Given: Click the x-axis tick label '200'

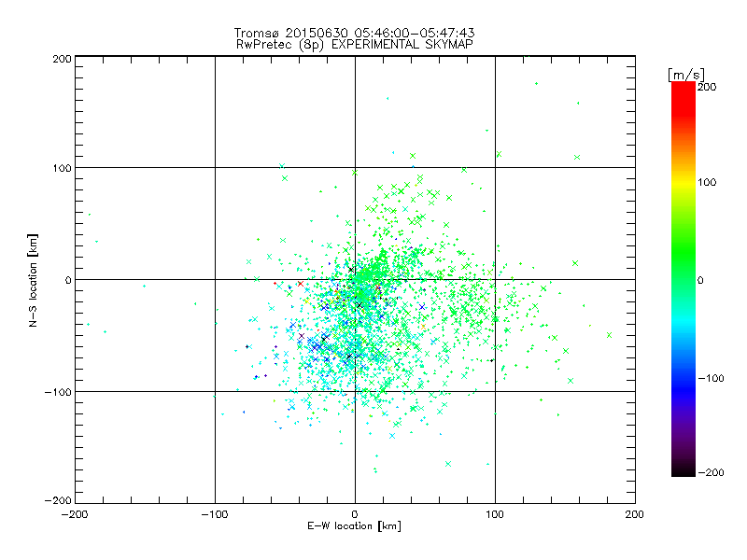Looking at the screenshot, I should point(635,514).
